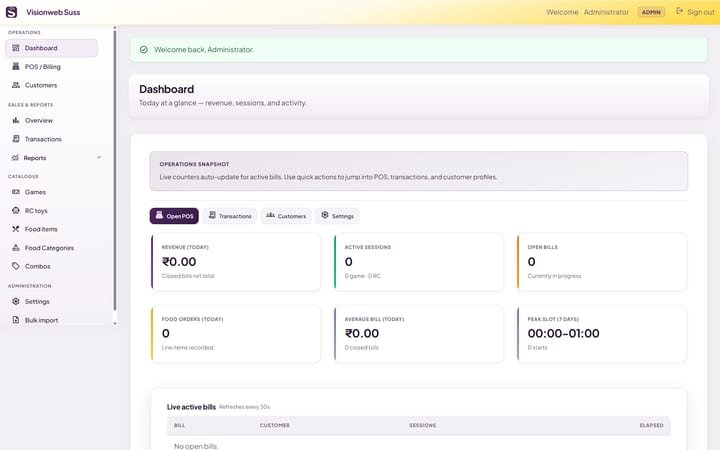Open RC toys catalogue page
This screenshot has width=720, height=450.
pyautogui.click(x=51, y=210)
